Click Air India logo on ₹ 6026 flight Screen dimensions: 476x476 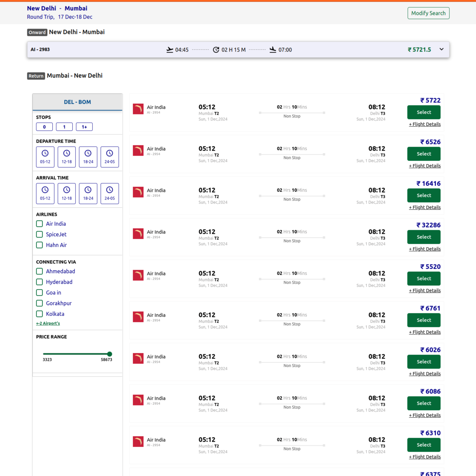click(138, 359)
